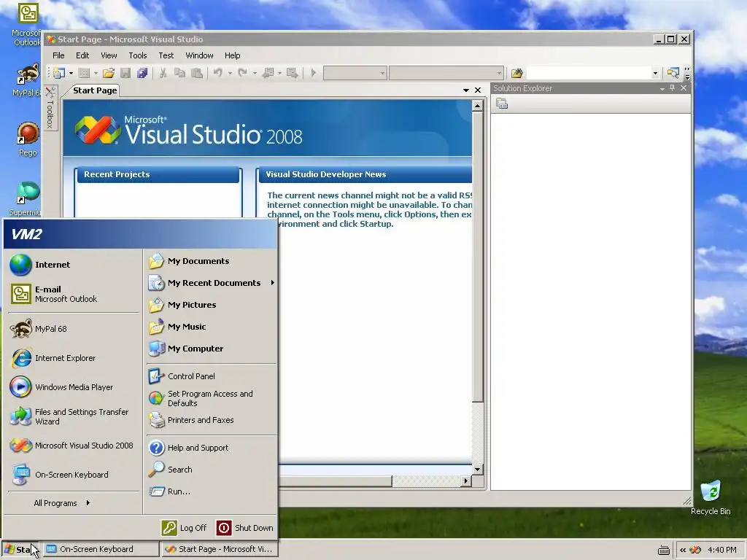Click the Navigate Forward toolbar icon
Screen dimensions: 747x560
click(293, 73)
